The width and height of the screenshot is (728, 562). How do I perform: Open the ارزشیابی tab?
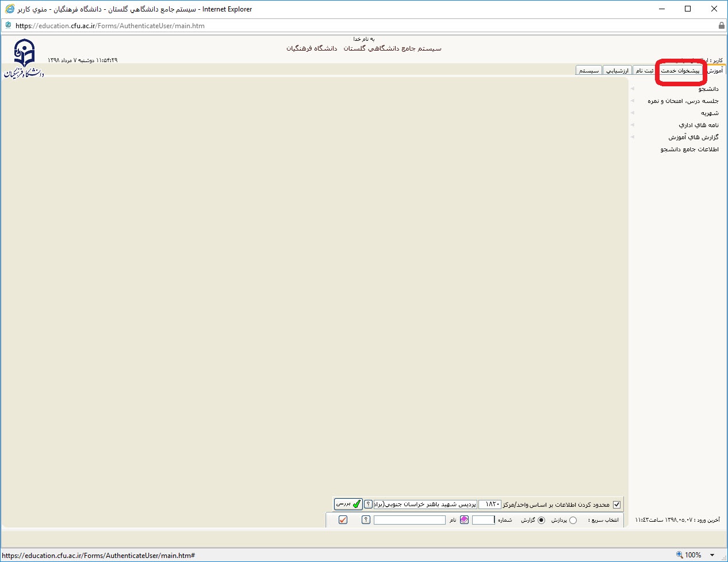click(617, 71)
